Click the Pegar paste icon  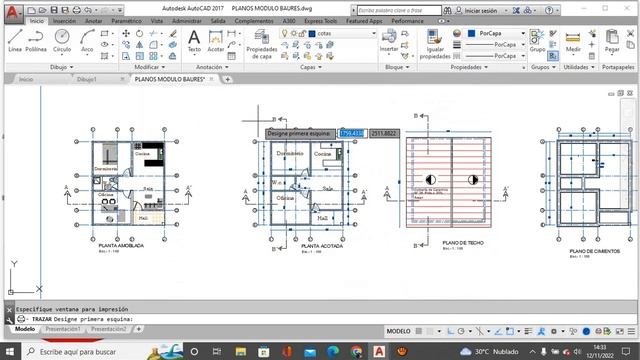[x=612, y=41]
